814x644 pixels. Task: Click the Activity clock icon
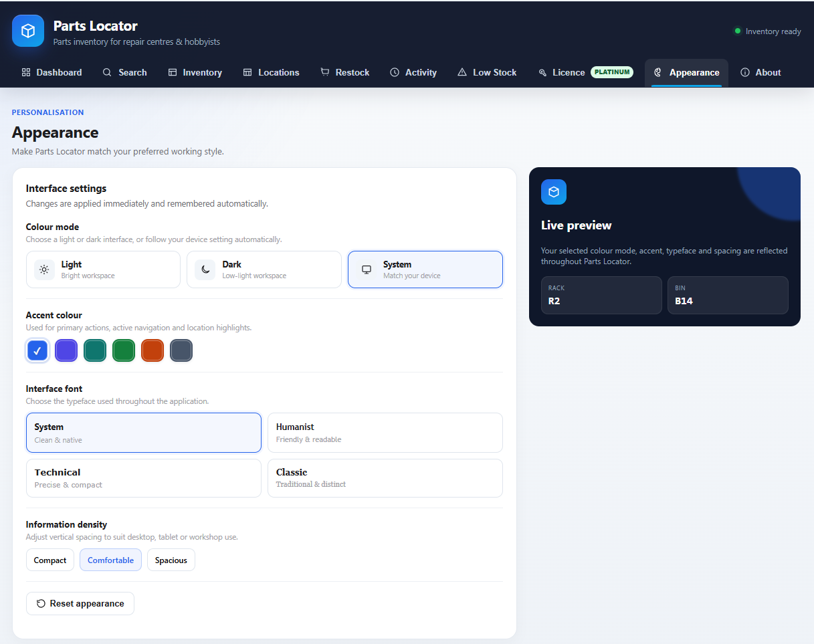coord(395,72)
